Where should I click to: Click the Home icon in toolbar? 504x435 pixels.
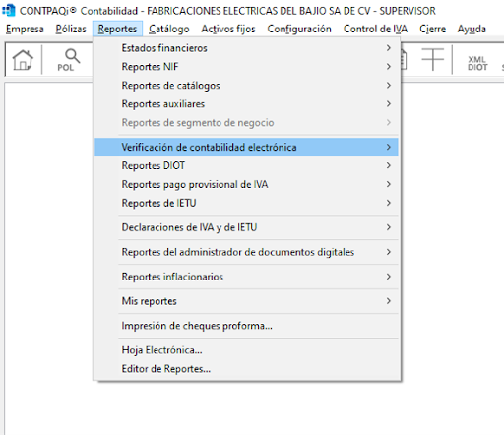click(x=23, y=60)
